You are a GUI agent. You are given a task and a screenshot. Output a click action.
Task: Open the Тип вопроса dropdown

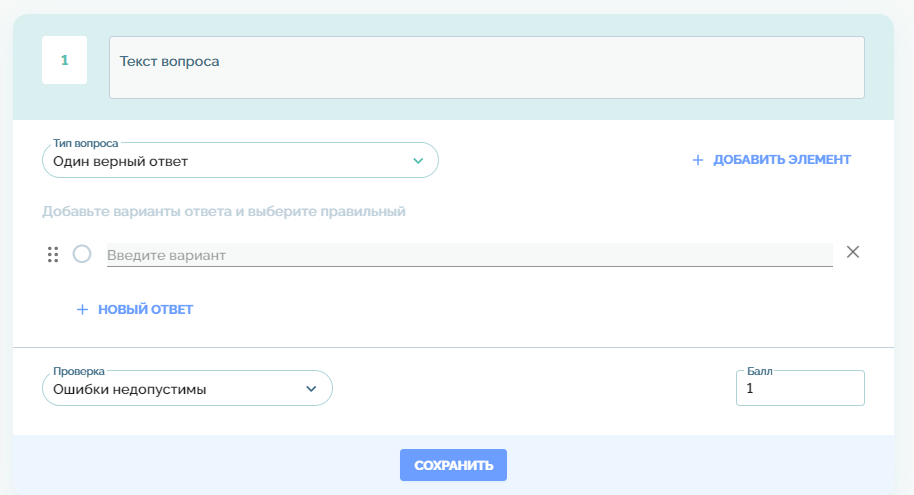click(x=240, y=160)
